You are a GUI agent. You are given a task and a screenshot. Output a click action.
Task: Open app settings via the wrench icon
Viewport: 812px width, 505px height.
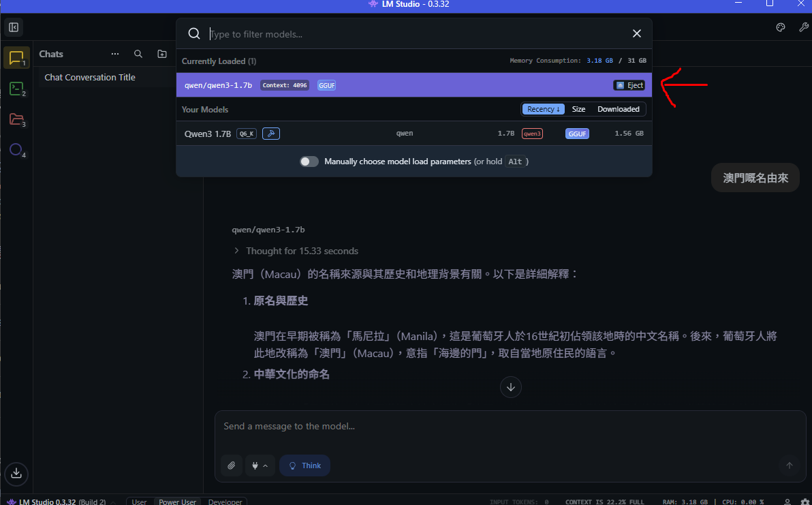pos(803,27)
